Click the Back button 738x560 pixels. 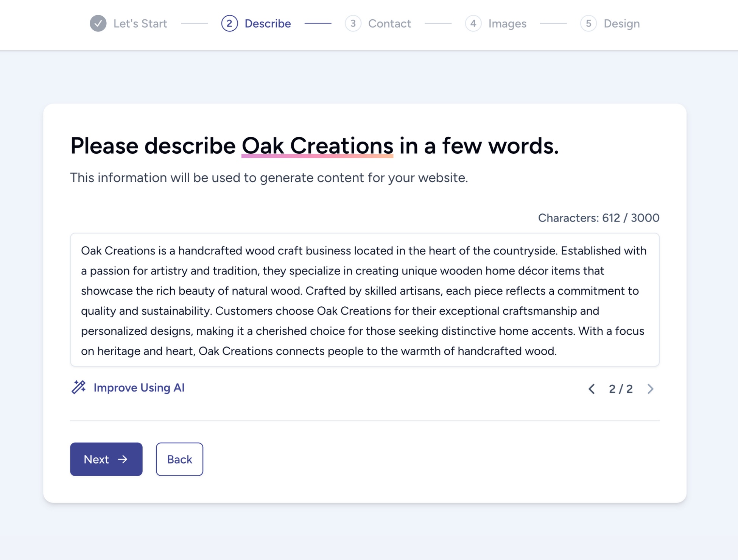[179, 459]
